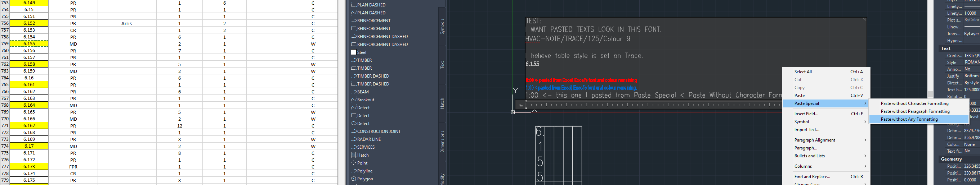Select Excel cell containing Arris
This screenshot has height=185, width=980.
pyautogui.click(x=127, y=23)
